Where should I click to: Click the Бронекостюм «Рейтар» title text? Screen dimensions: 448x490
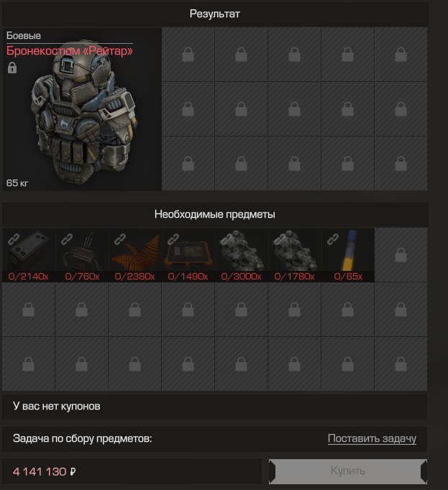point(70,51)
